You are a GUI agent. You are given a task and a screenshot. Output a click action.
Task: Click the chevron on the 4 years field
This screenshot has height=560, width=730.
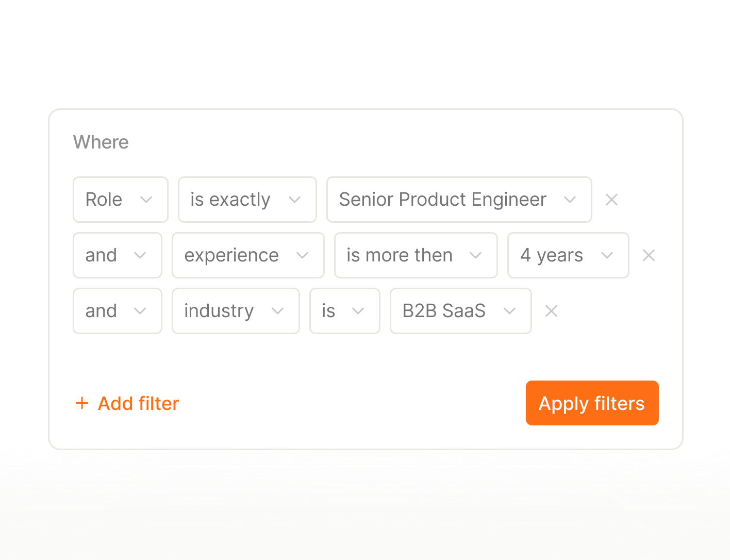pyautogui.click(x=608, y=255)
